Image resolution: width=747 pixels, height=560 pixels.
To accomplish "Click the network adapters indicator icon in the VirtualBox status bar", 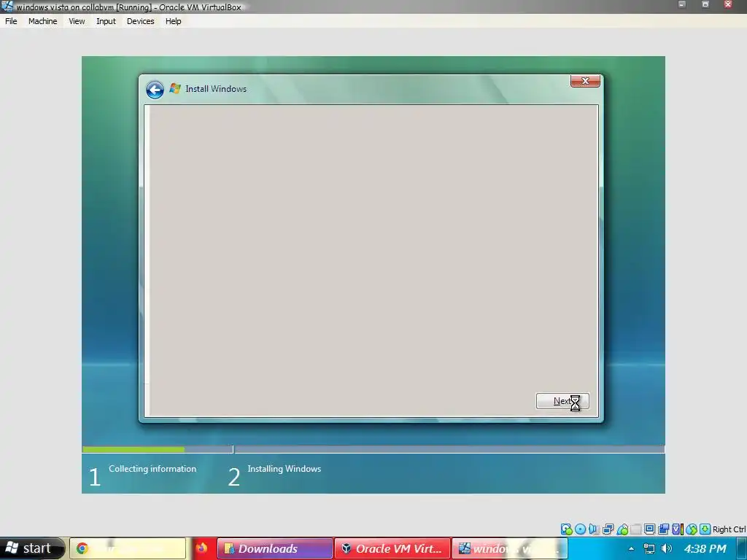I will pyautogui.click(x=608, y=529).
